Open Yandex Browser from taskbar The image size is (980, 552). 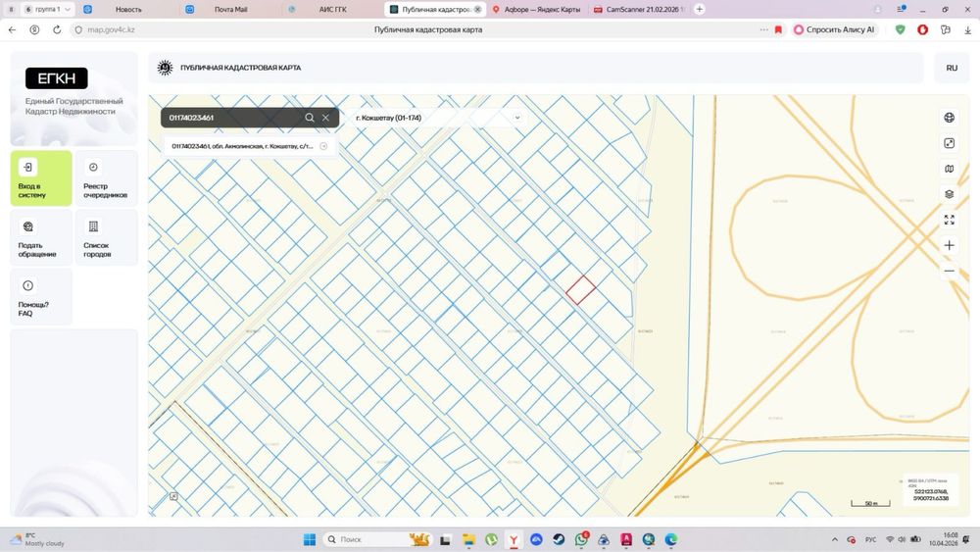click(x=514, y=539)
